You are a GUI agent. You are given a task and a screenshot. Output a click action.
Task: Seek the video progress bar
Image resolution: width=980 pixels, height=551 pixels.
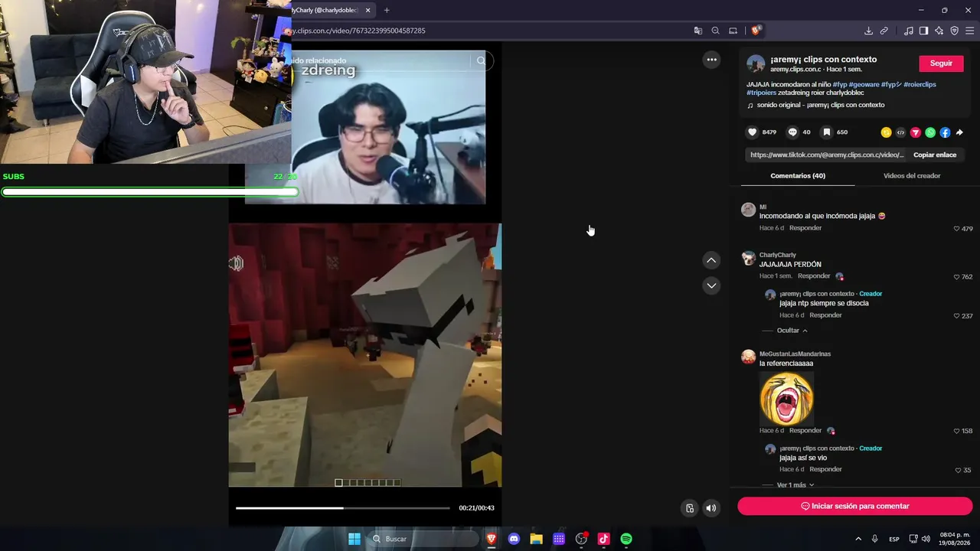[x=342, y=508]
